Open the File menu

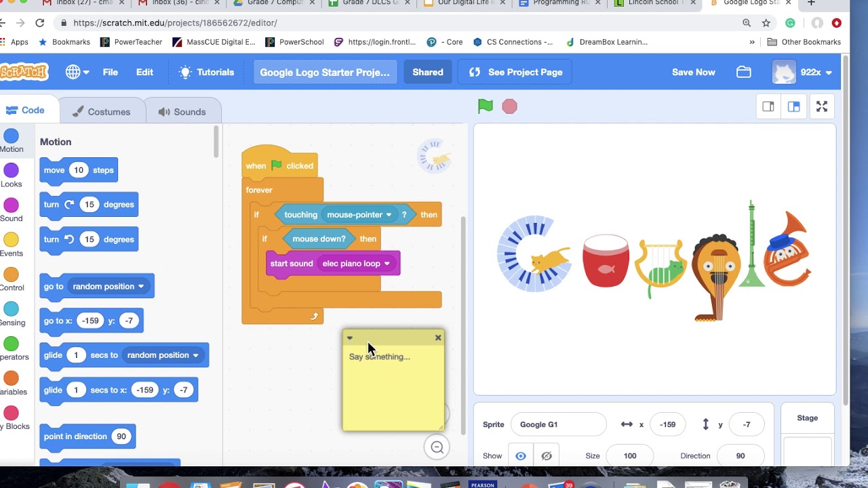coord(110,72)
